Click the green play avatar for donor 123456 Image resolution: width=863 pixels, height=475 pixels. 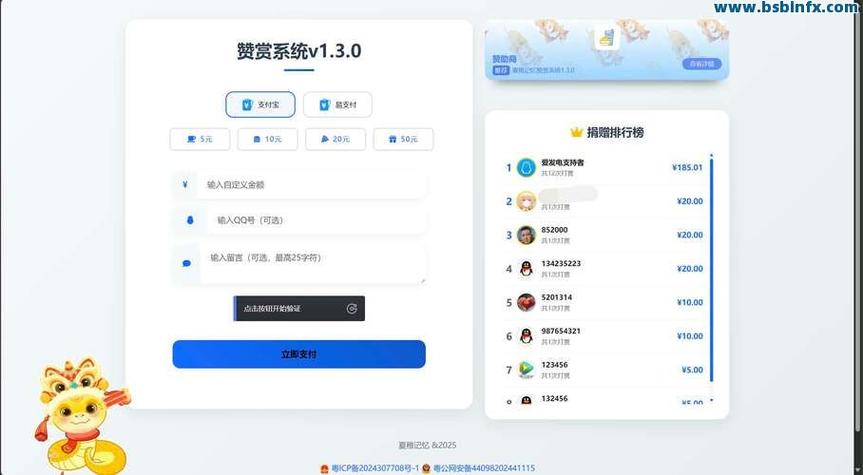click(x=526, y=370)
